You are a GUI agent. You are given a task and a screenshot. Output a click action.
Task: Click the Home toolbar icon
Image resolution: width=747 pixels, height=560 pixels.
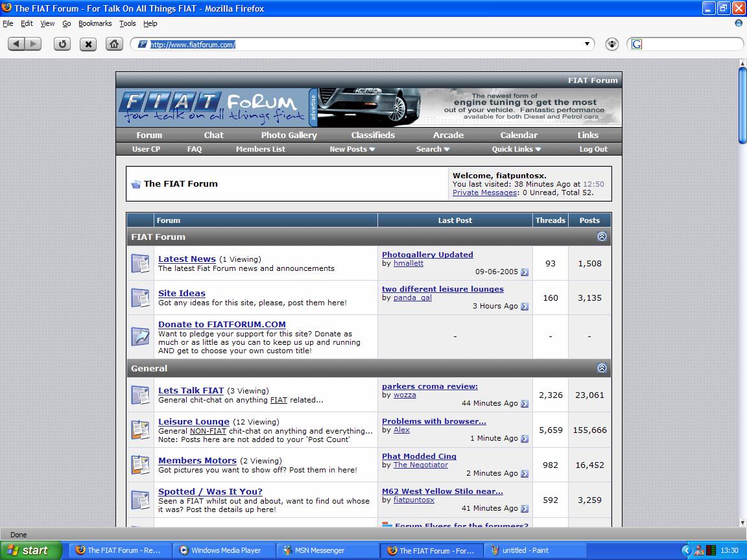click(x=114, y=44)
